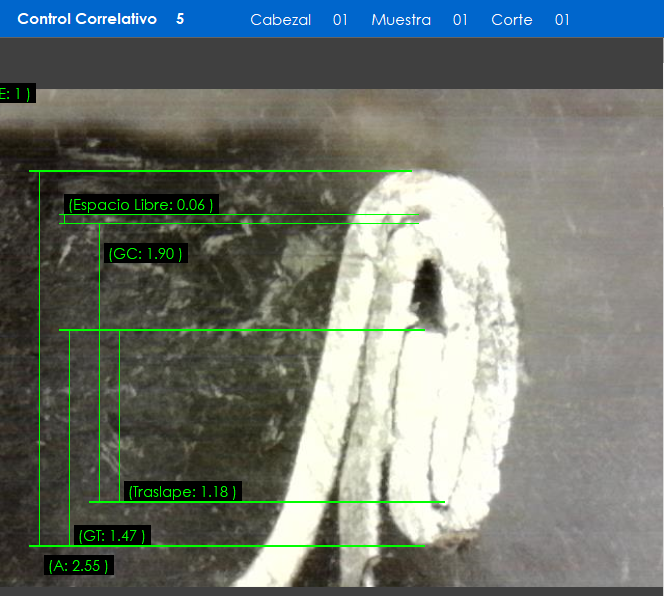Screen dimensions: 664x596
Task: Select the A: 2.55 measurement label
Action: click(78, 566)
